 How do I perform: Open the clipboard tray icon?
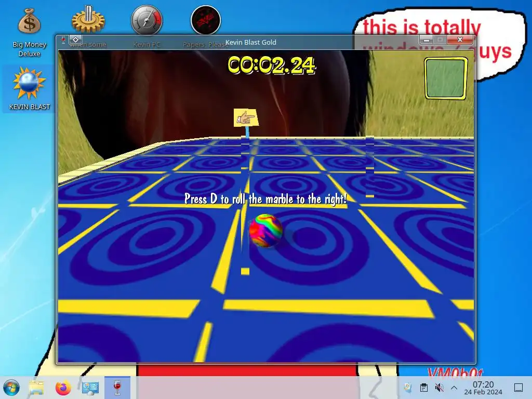423,388
